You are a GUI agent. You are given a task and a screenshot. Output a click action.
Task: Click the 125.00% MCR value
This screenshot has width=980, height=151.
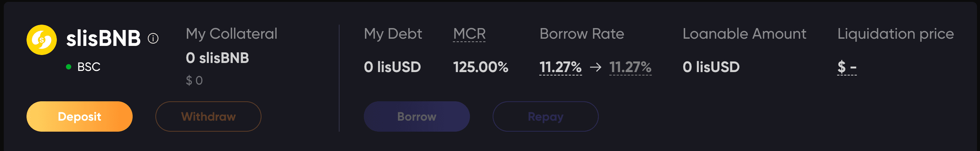coord(481,67)
